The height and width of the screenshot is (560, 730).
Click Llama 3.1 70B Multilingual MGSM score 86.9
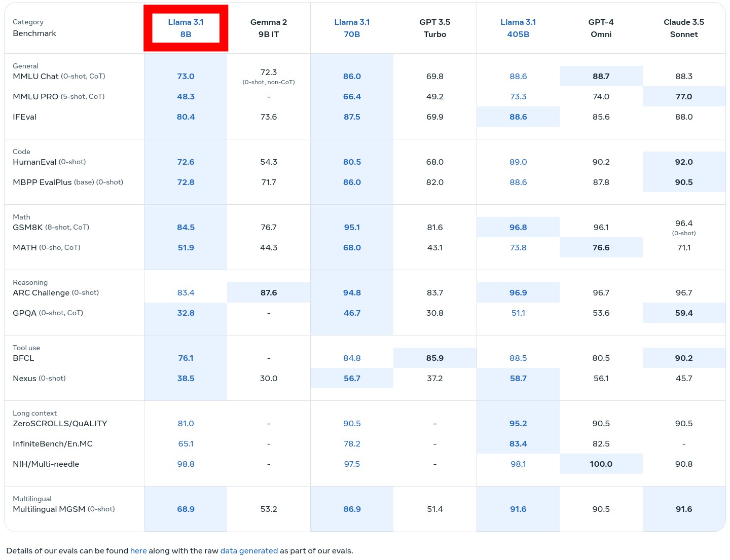click(x=352, y=509)
